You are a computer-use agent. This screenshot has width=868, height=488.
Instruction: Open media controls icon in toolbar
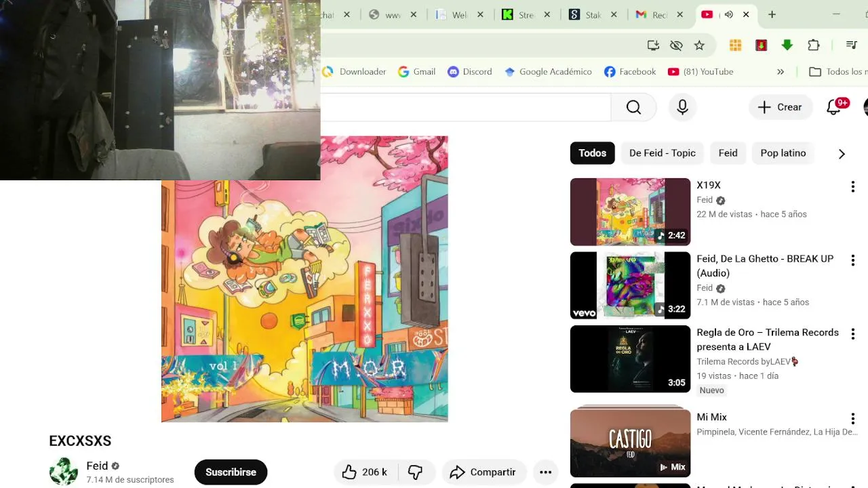852,45
